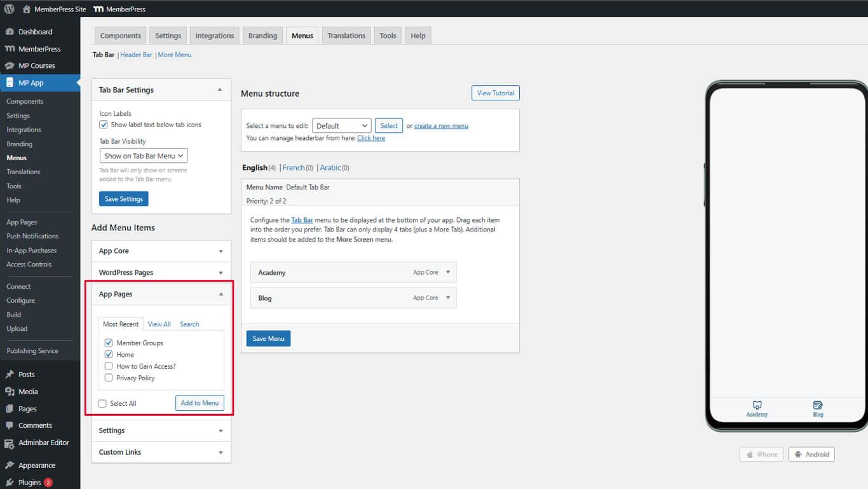Click the Media library icon
This screenshot has height=489, width=868.
(x=10, y=392)
